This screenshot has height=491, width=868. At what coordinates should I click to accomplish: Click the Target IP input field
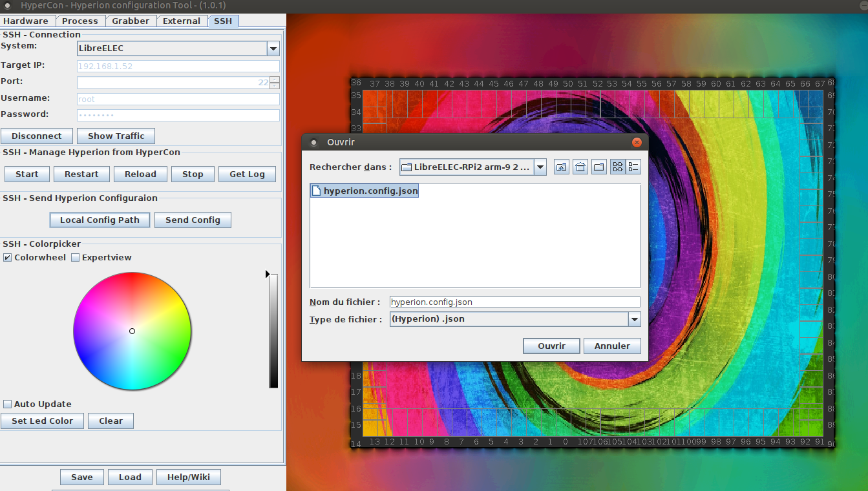[178, 66]
